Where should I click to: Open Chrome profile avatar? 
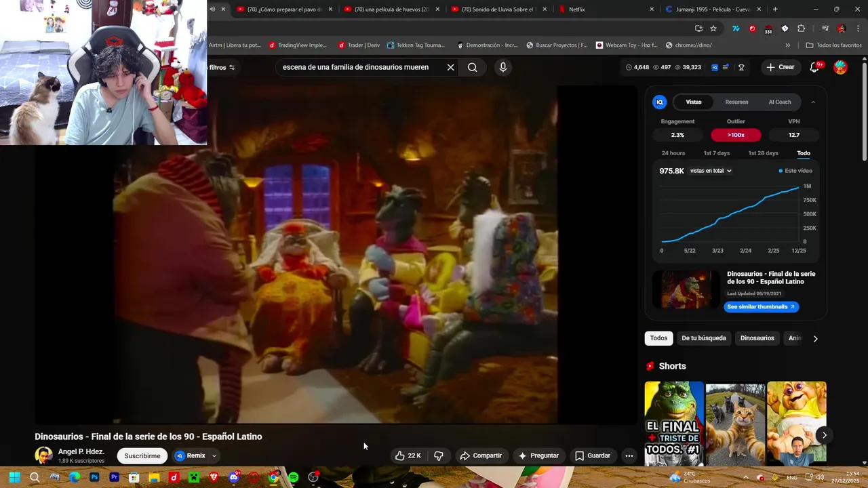[x=842, y=28]
